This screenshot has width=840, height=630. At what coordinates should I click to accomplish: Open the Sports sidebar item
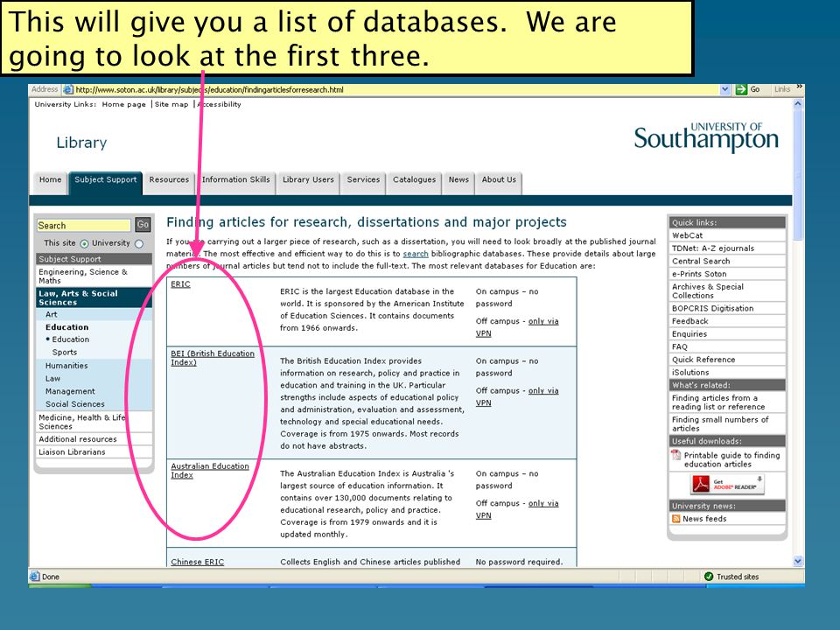coord(65,353)
